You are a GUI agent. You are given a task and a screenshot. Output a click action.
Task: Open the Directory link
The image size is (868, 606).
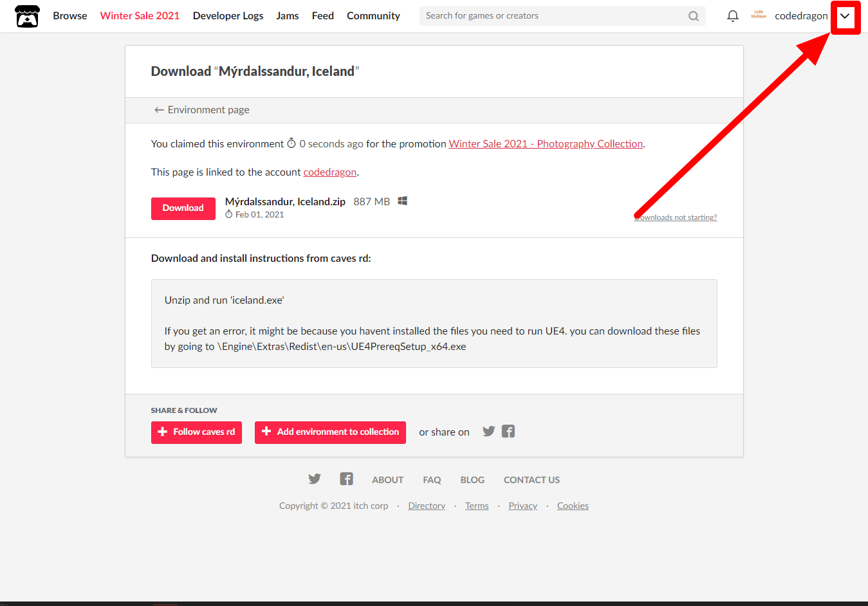(427, 506)
